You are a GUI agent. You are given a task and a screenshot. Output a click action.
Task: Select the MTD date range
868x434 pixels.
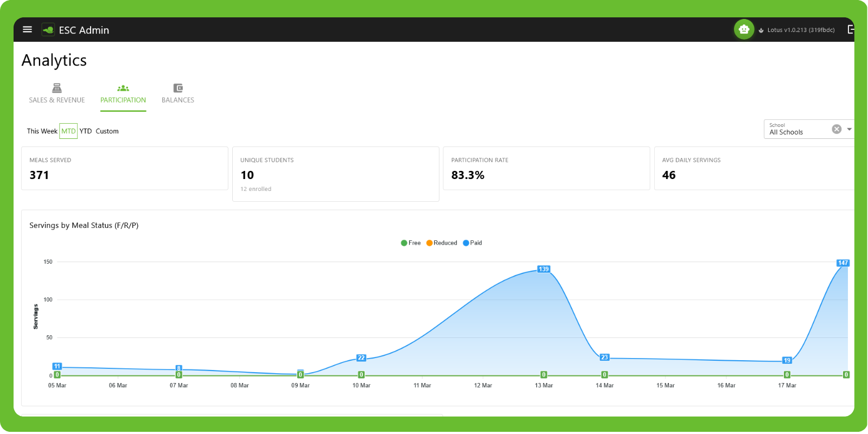point(68,131)
